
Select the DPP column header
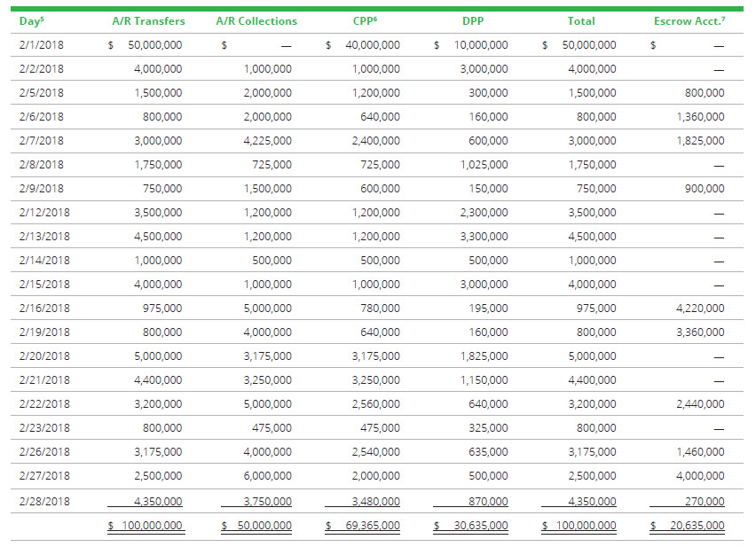pyautogui.click(x=473, y=20)
